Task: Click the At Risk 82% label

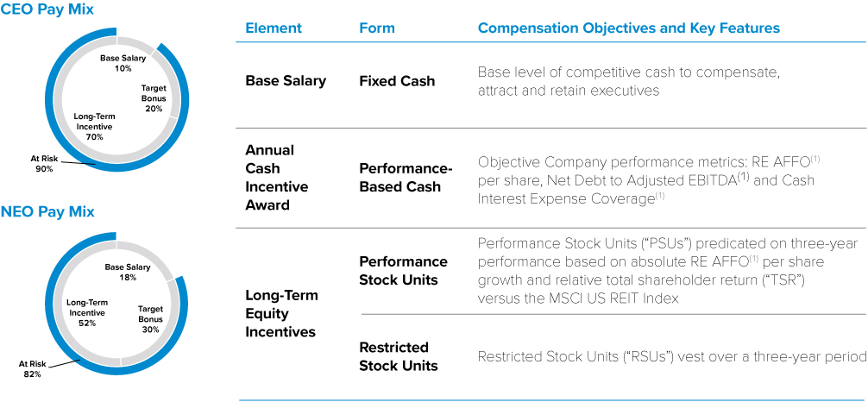Action: (x=31, y=368)
